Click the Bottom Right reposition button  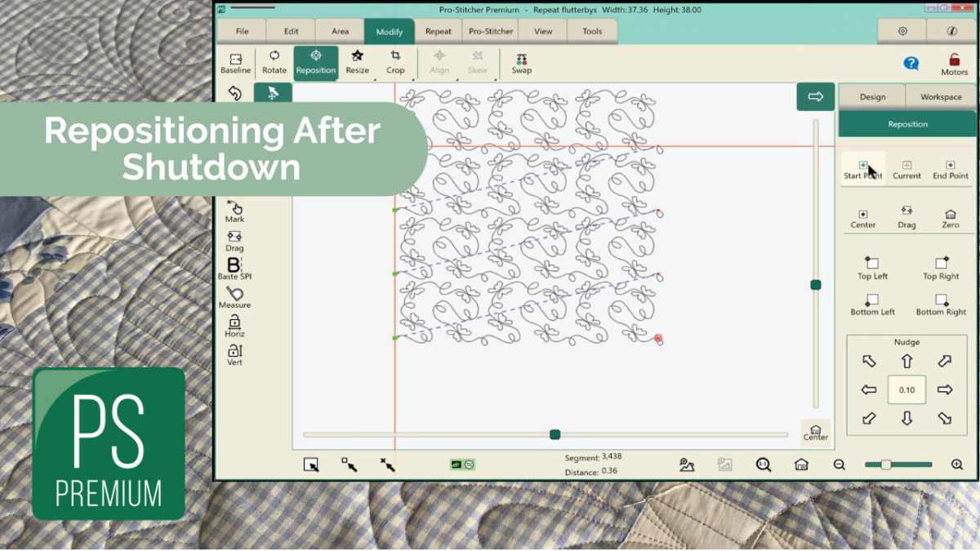(x=940, y=306)
